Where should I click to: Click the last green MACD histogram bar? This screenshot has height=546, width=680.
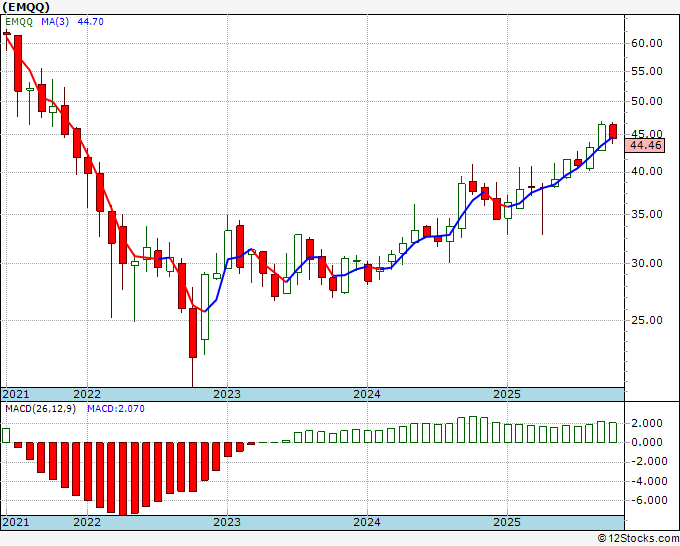click(613, 432)
